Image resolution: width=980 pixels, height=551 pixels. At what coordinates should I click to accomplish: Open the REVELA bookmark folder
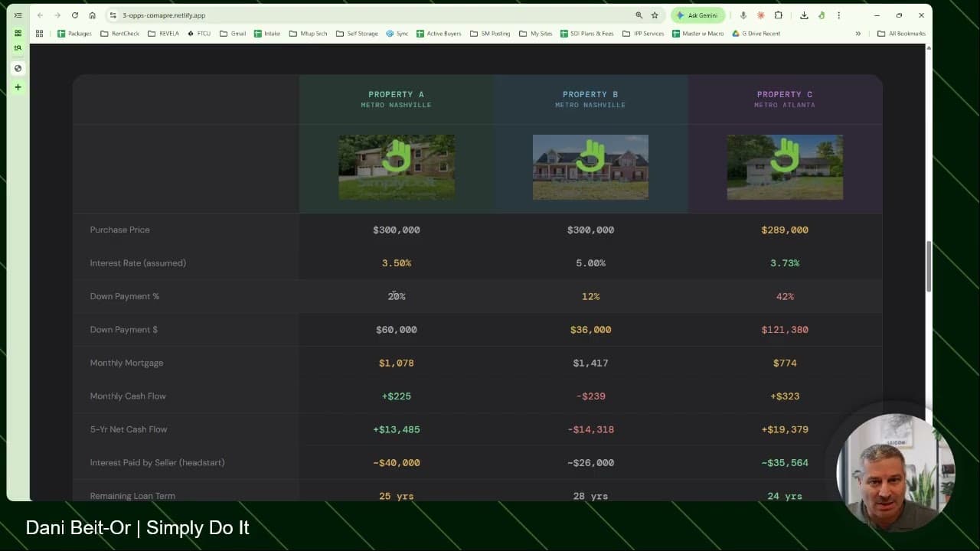163,34
